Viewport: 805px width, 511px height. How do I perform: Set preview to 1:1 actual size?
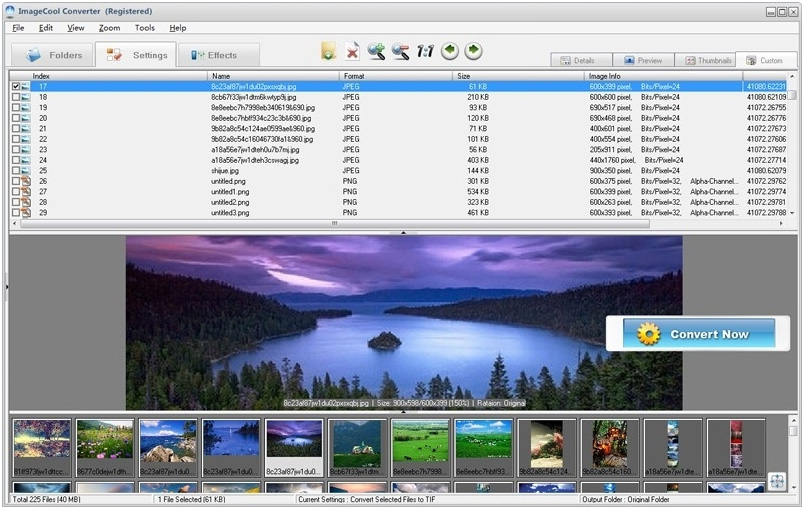(425, 51)
